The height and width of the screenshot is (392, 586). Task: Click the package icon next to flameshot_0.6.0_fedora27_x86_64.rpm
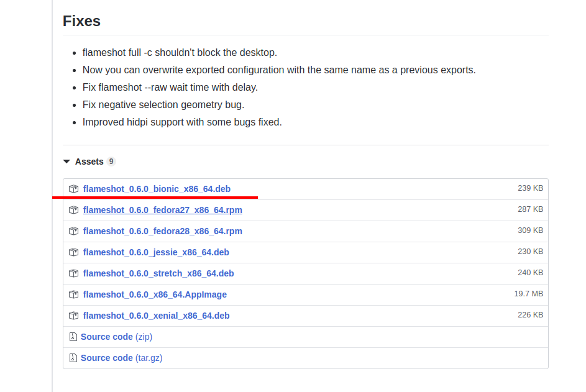pos(73,210)
